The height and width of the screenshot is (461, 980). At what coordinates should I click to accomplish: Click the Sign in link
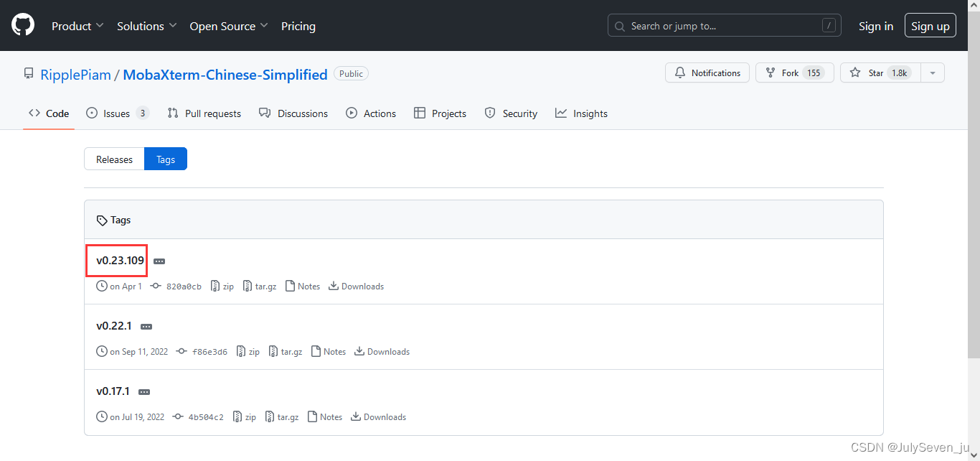(876, 26)
